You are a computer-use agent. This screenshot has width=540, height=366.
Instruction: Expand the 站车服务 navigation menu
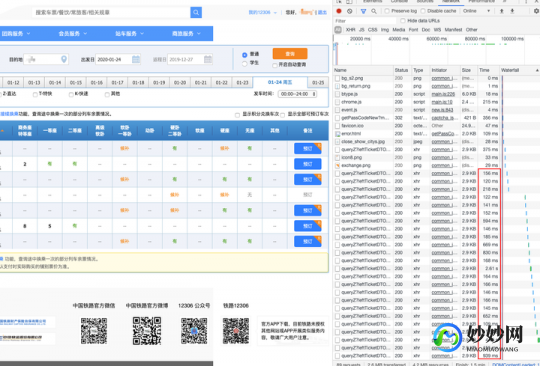pos(129,34)
